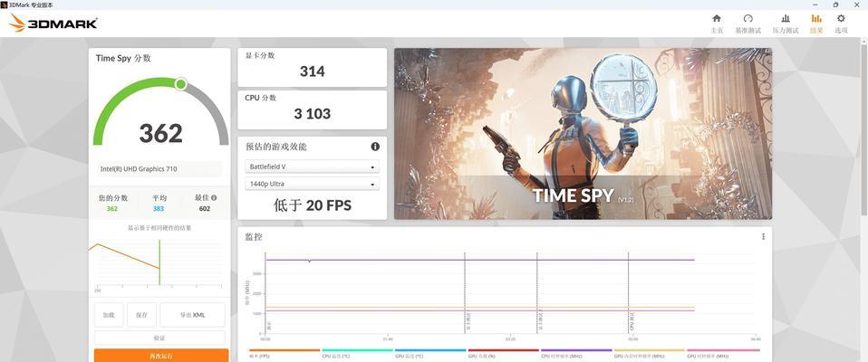Click the Time Spy 分数 heading
Image resolution: width=868 pixels, height=362 pixels.
pyautogui.click(x=123, y=58)
